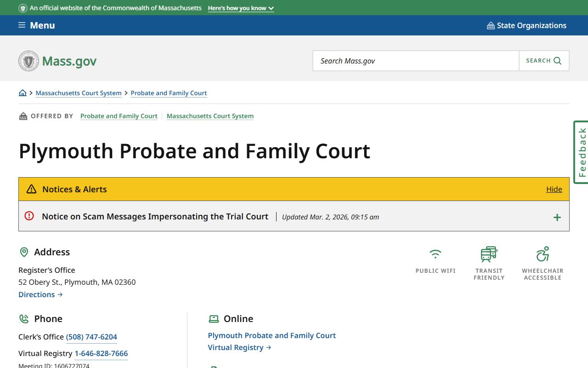The height and width of the screenshot is (368, 588).
Task: Click the Online laptop icon
Action: [x=214, y=319]
